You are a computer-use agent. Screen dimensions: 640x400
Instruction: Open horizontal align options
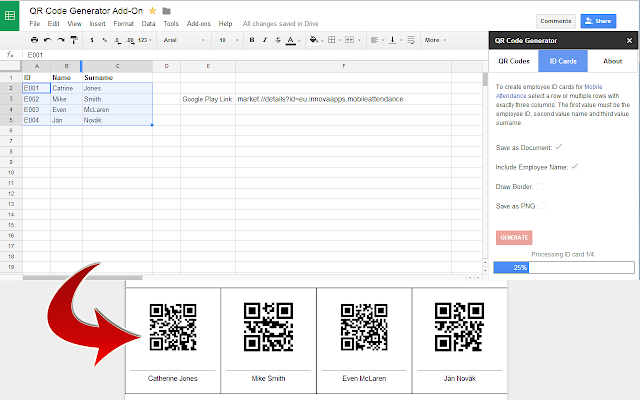tap(374, 40)
